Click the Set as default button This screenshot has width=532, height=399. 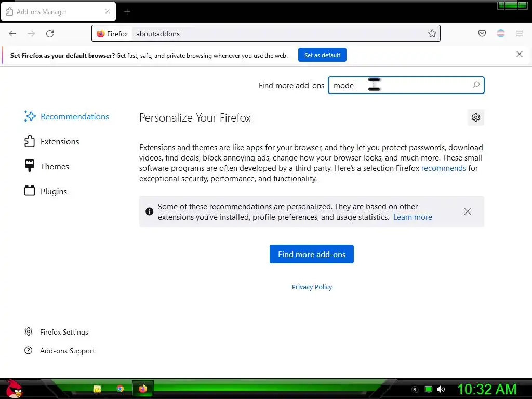point(322,55)
